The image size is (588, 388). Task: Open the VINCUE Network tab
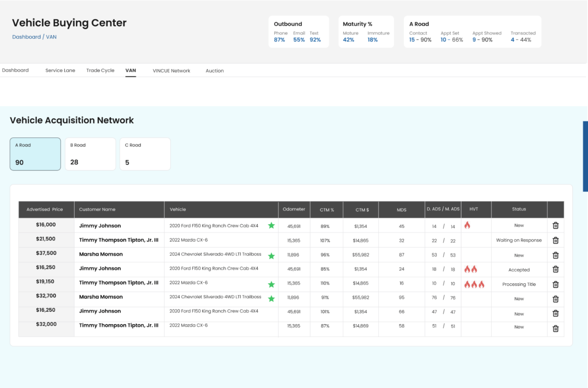[x=171, y=71]
